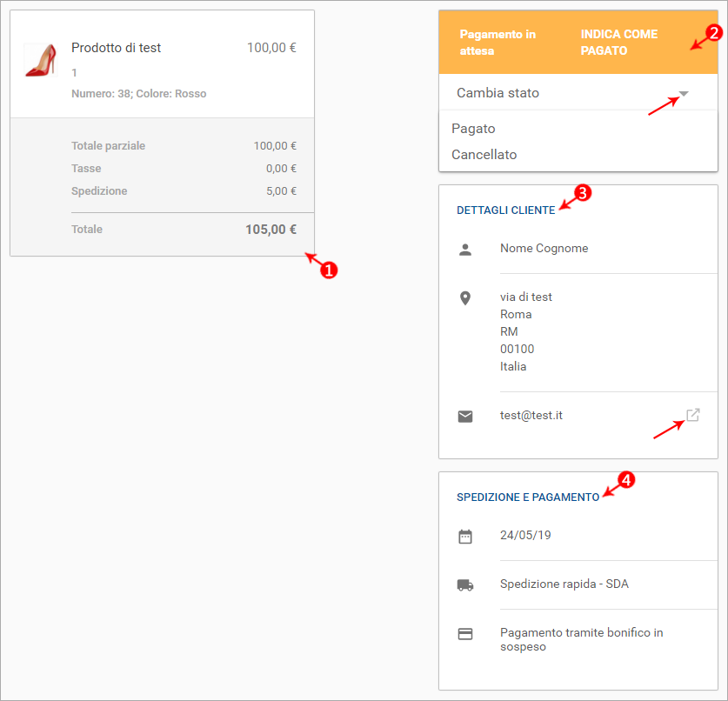Click the envelope email icon
This screenshot has width=728, height=701.
pyautogui.click(x=465, y=417)
